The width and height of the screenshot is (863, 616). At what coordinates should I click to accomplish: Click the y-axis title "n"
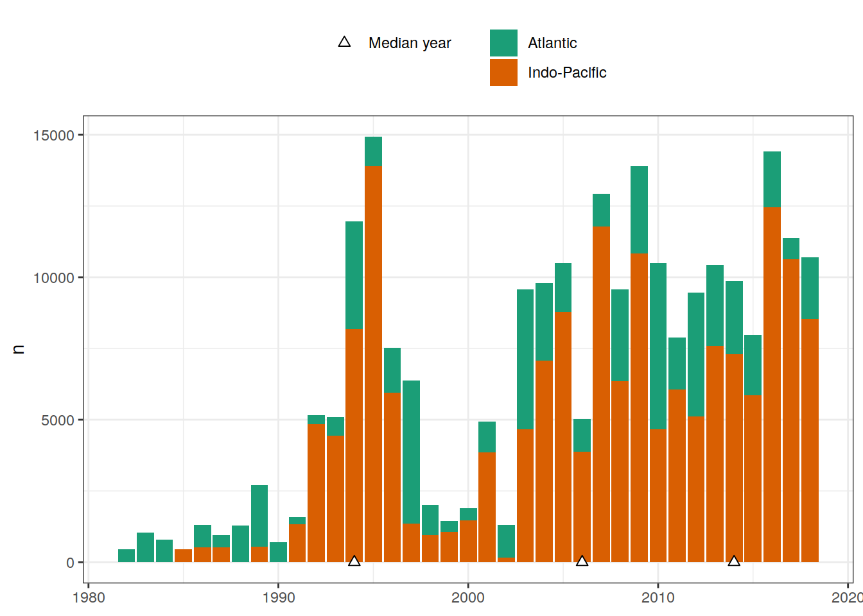[19, 349]
